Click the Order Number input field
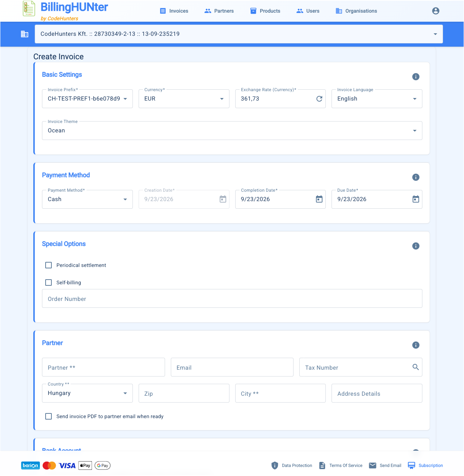This screenshot has height=476, width=464. 232,298
